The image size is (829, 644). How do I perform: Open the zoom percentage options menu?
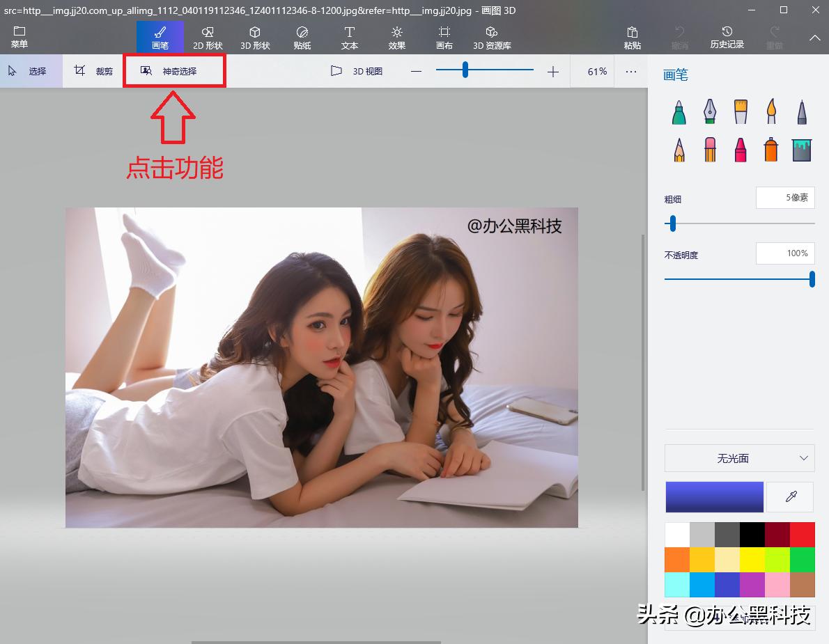coord(631,70)
